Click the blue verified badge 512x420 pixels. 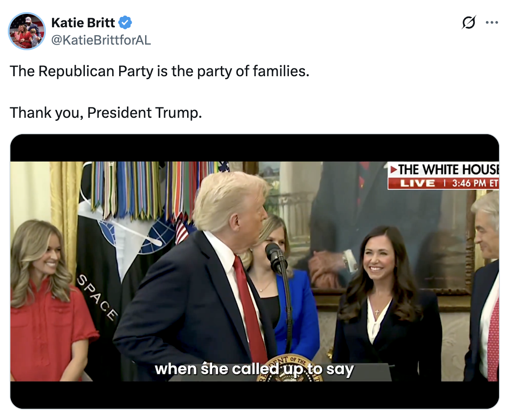(x=125, y=23)
